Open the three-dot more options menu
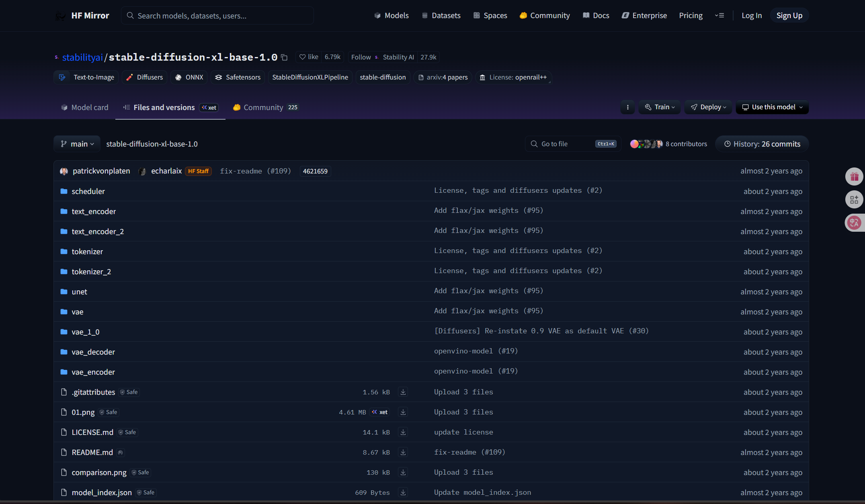Image resolution: width=865 pixels, height=504 pixels. [x=628, y=107]
